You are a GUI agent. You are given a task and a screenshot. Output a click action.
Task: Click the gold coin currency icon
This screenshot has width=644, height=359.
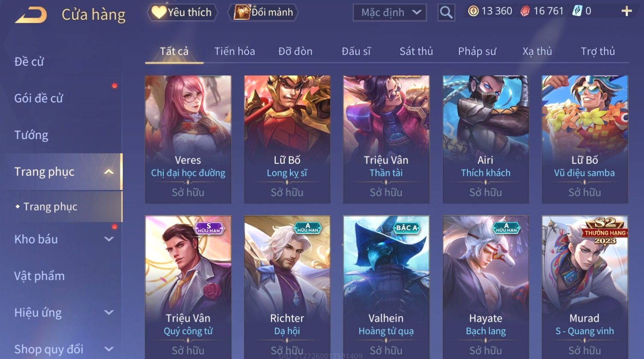pos(473,12)
